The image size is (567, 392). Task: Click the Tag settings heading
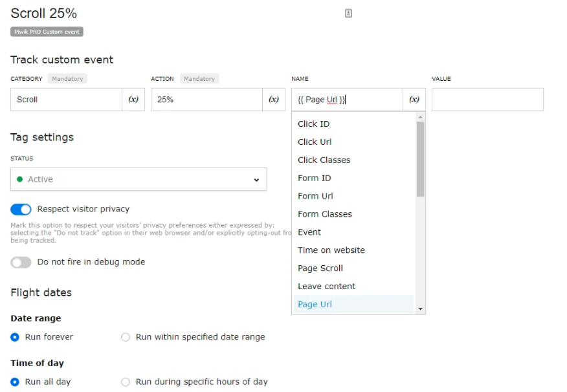point(42,137)
